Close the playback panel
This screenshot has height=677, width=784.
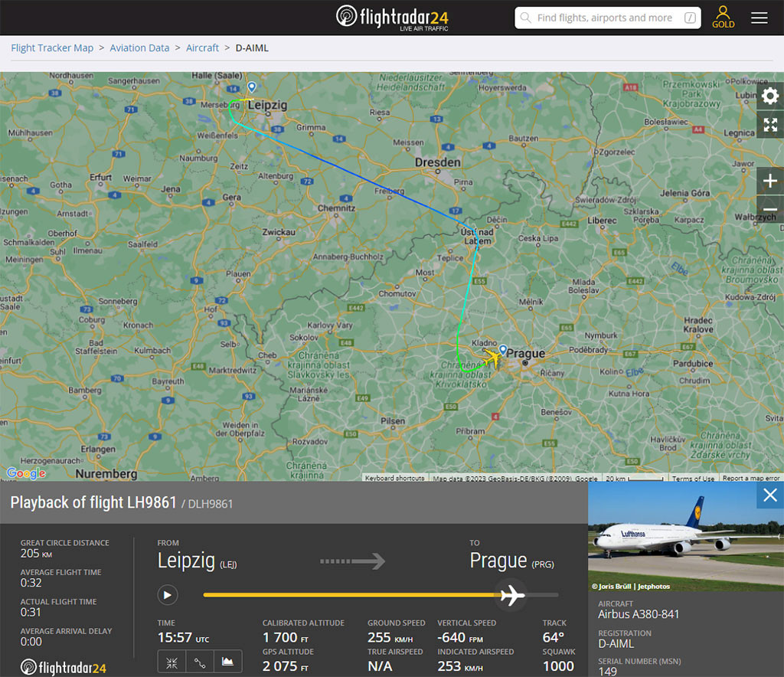point(769,495)
